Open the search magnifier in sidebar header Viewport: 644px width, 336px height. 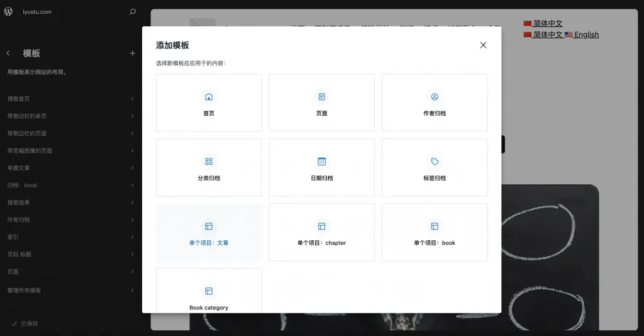coord(132,11)
